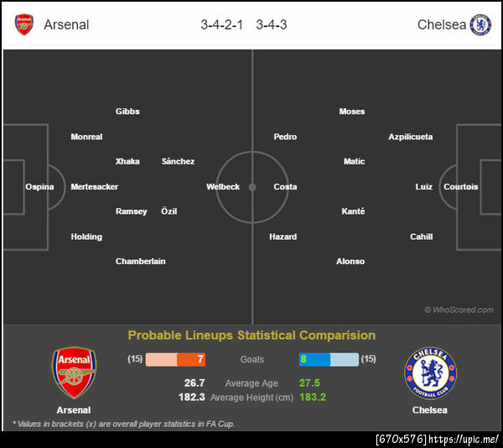
Task: Select Kanté in Chelsea's midfield
Action: coord(353,211)
